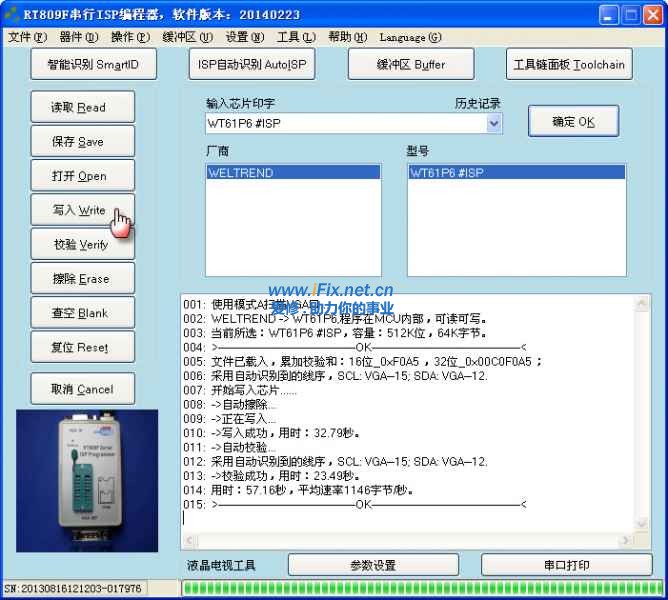
Task: Expand the chip history dropdown arrow
Action: tap(493, 123)
